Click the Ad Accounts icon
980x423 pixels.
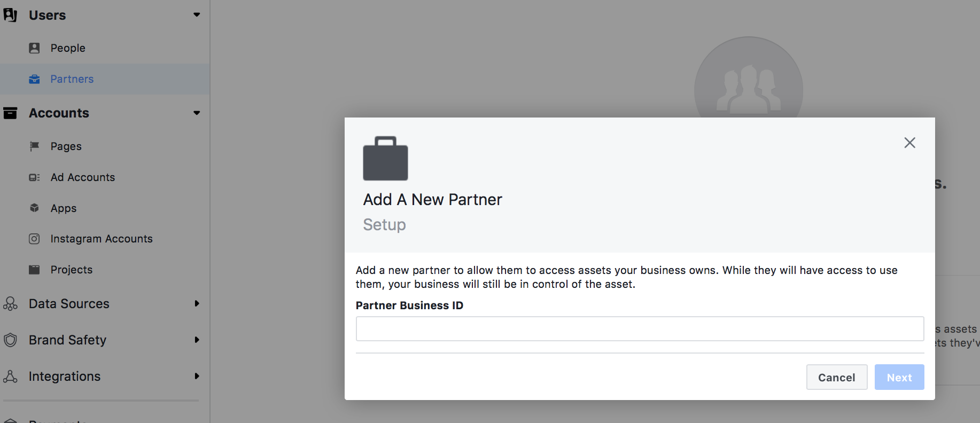34,177
